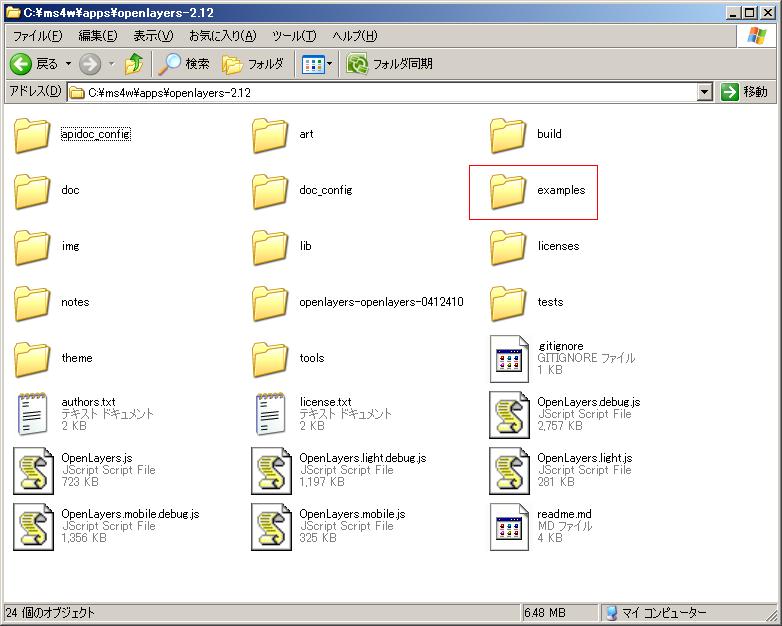Select the examples folder icon
Viewport: 782px width, 626px height.
508,190
